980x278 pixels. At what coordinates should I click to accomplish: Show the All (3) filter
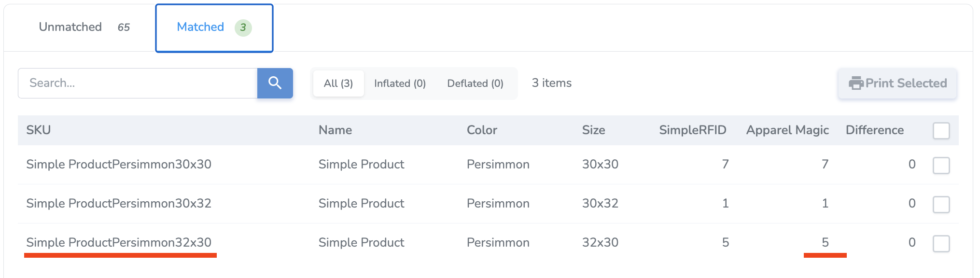tap(338, 83)
